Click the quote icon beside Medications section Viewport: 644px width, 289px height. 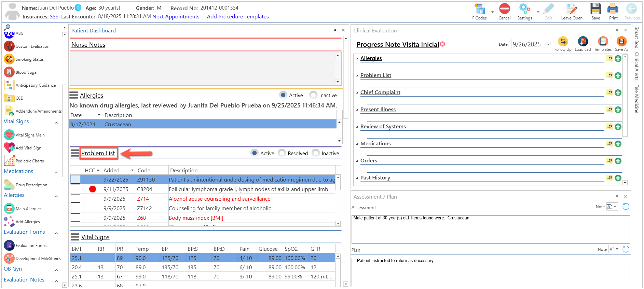pyautogui.click(x=609, y=144)
